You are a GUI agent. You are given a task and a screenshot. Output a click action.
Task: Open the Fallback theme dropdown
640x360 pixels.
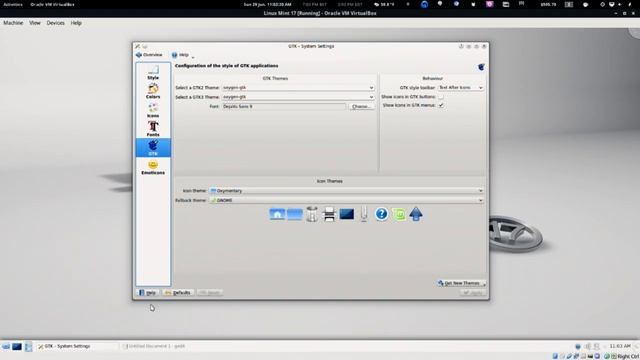pyautogui.click(x=346, y=200)
